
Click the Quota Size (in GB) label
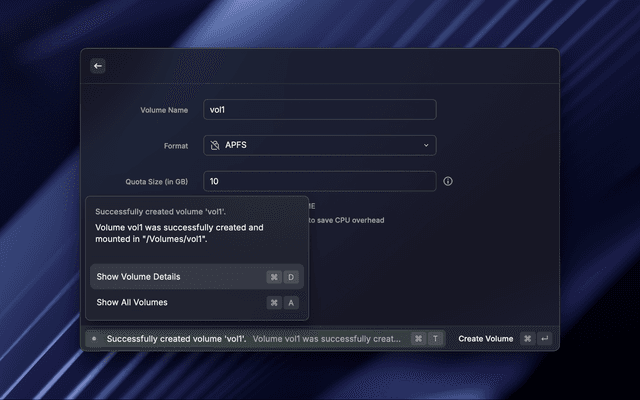[x=156, y=181]
